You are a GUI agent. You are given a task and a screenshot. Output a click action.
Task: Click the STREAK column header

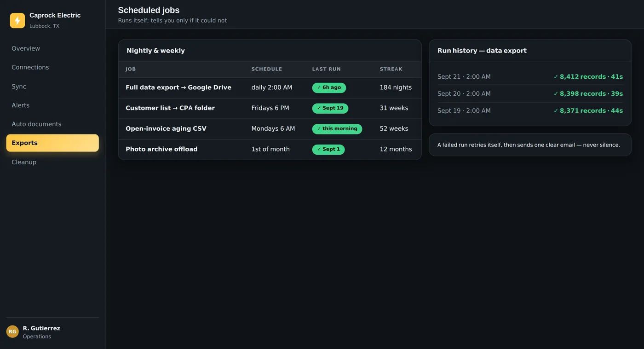point(391,69)
